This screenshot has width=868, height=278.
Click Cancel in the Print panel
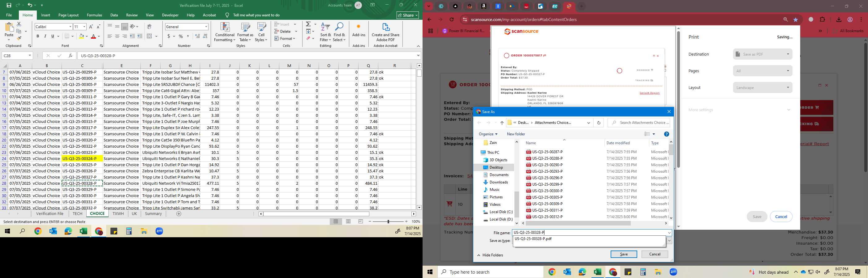(781, 217)
